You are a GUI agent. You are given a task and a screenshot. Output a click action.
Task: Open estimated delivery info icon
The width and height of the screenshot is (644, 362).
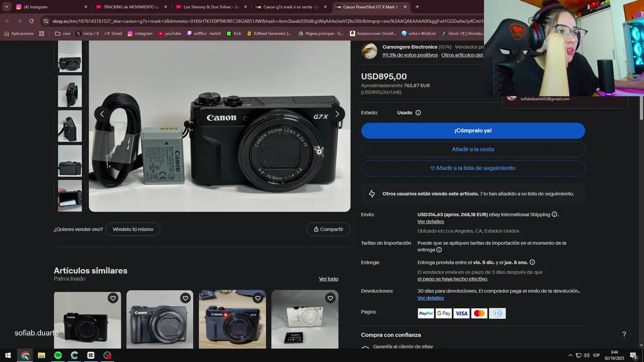coord(532,262)
